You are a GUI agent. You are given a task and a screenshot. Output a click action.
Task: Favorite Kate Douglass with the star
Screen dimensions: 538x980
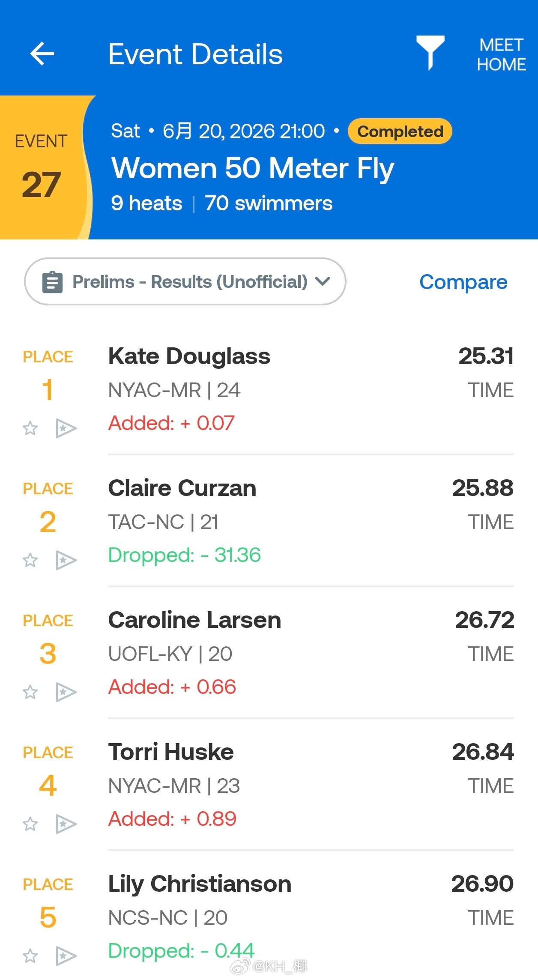click(30, 428)
